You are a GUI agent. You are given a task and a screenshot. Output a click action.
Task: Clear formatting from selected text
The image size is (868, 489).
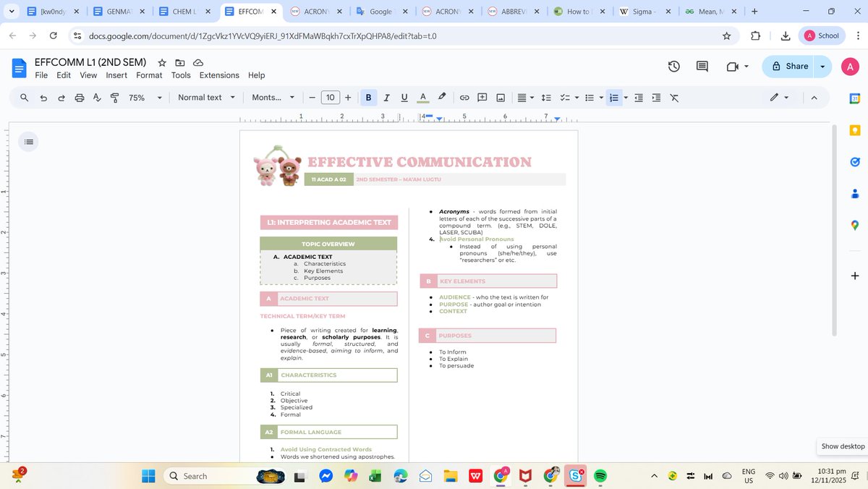point(674,97)
